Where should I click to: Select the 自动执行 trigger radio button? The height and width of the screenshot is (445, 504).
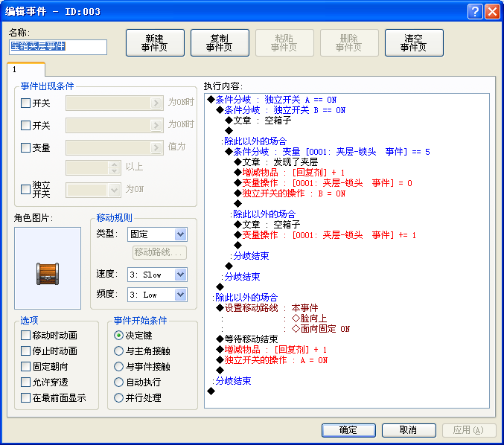coord(118,382)
